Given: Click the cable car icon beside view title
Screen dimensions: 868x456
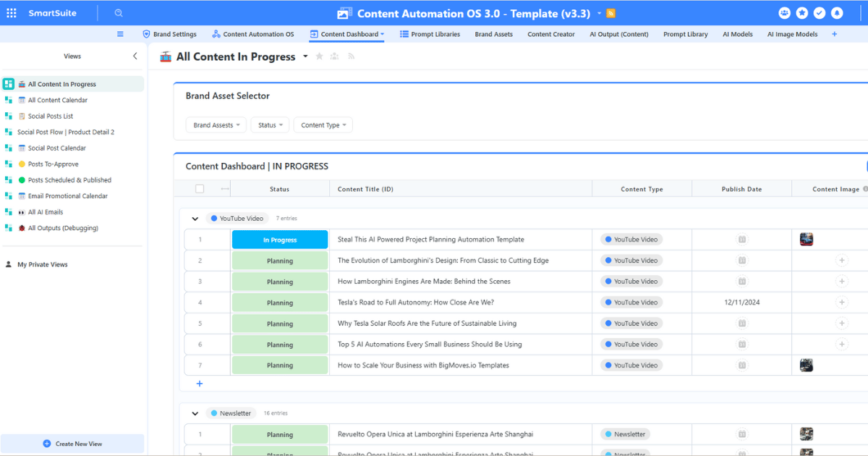Looking at the screenshot, I should (166, 56).
